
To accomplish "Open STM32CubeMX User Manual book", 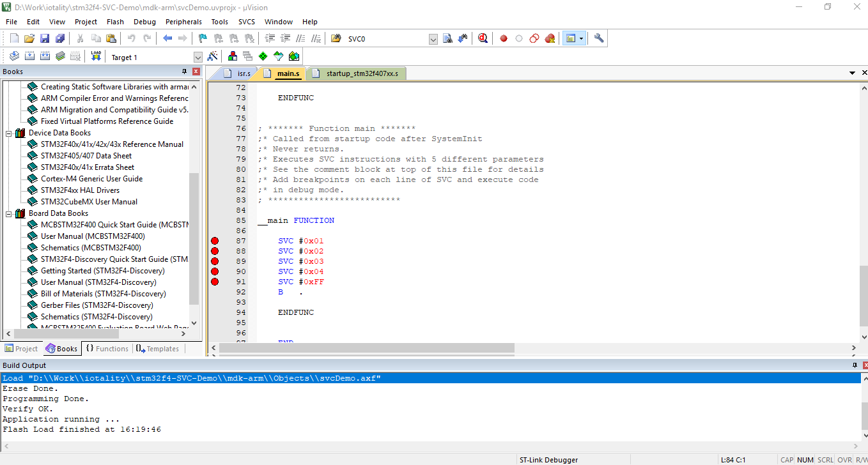I will tap(89, 202).
